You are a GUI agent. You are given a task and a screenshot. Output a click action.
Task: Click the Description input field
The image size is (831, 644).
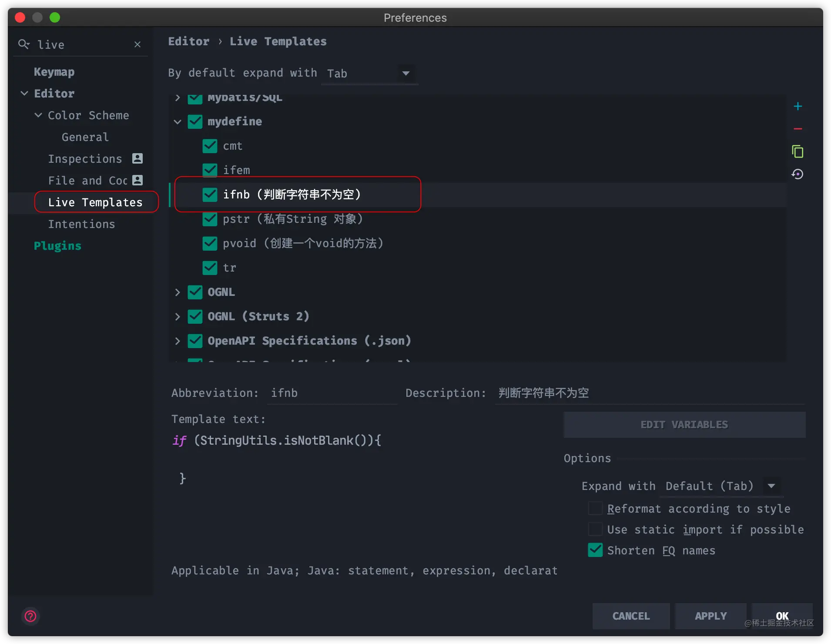(650, 393)
